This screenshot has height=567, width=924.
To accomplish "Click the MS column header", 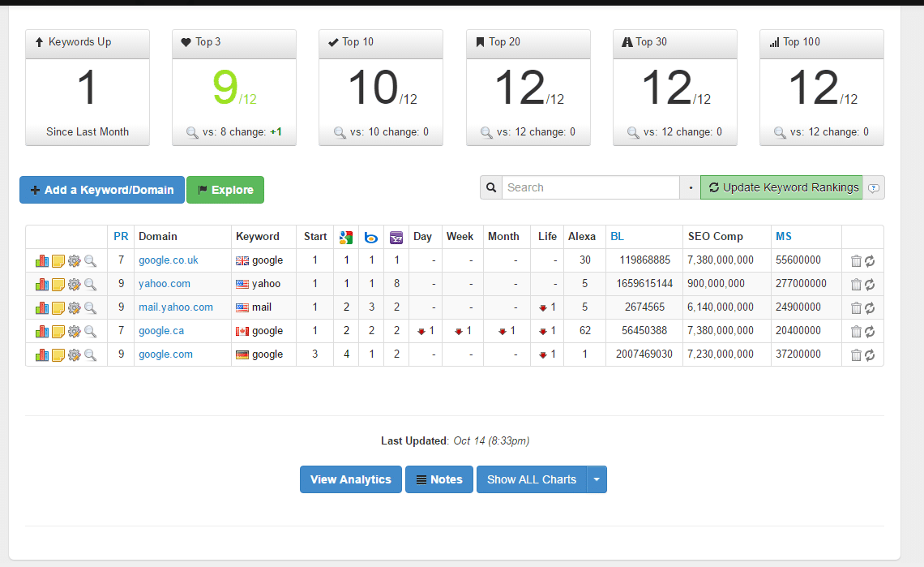I will (x=783, y=237).
